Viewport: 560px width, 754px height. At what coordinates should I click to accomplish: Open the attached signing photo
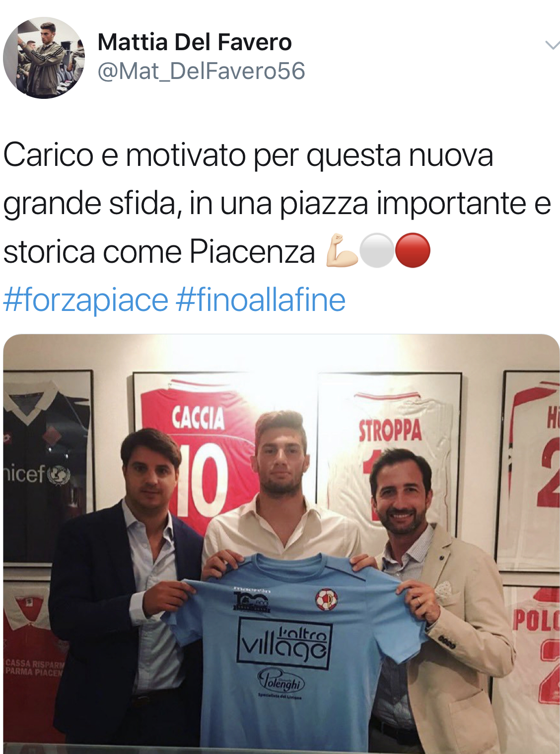coord(281,544)
